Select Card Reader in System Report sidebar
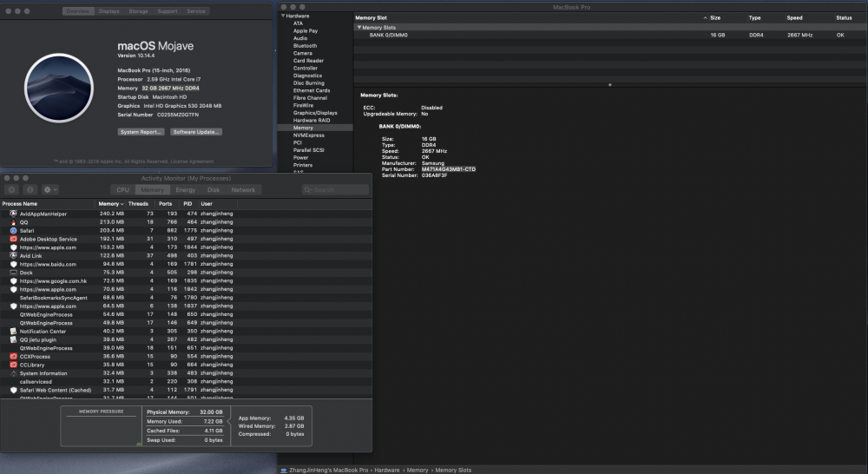This screenshot has width=868, height=474. click(315, 61)
